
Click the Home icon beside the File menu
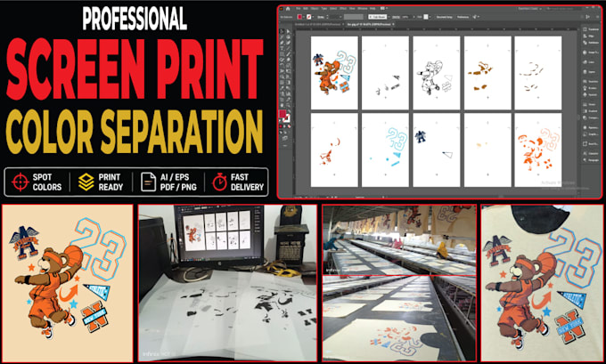coord(288,9)
